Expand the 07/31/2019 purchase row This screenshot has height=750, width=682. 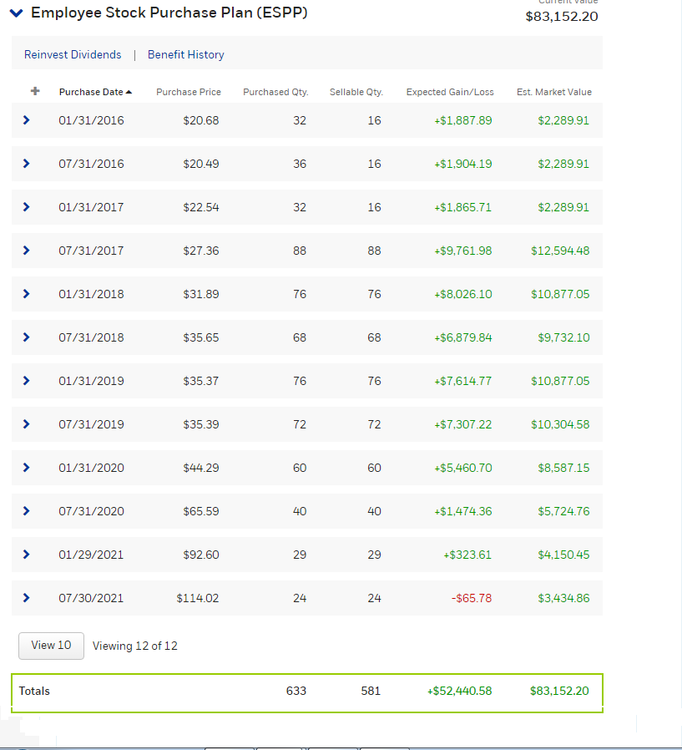coord(26,424)
